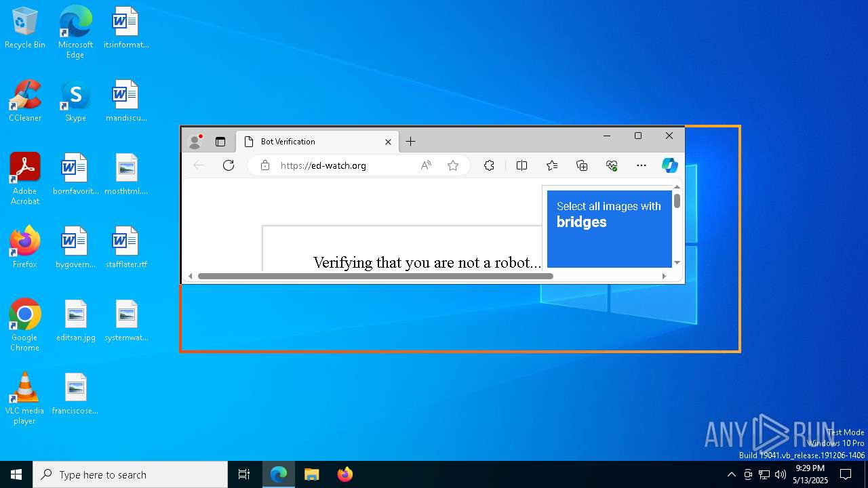Screen dimensions: 868x488
Task: Select the franciscose image file
Action: point(75,394)
